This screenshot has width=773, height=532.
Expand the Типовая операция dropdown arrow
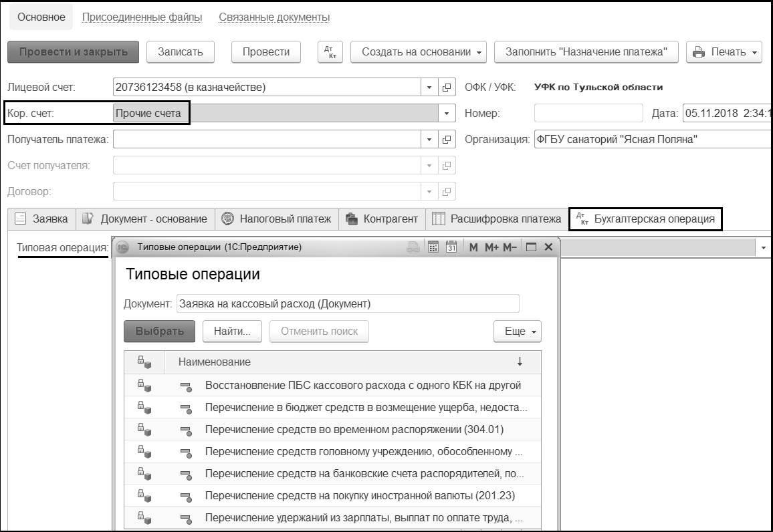click(763, 248)
